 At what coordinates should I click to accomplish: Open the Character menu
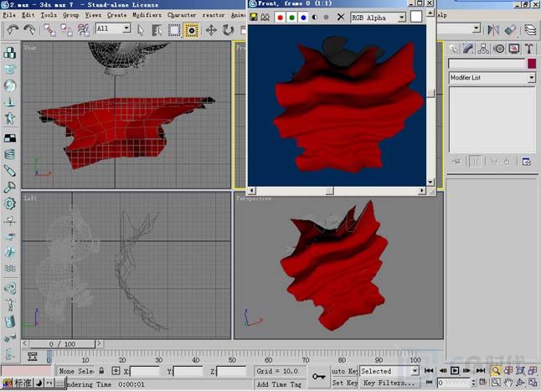point(182,15)
